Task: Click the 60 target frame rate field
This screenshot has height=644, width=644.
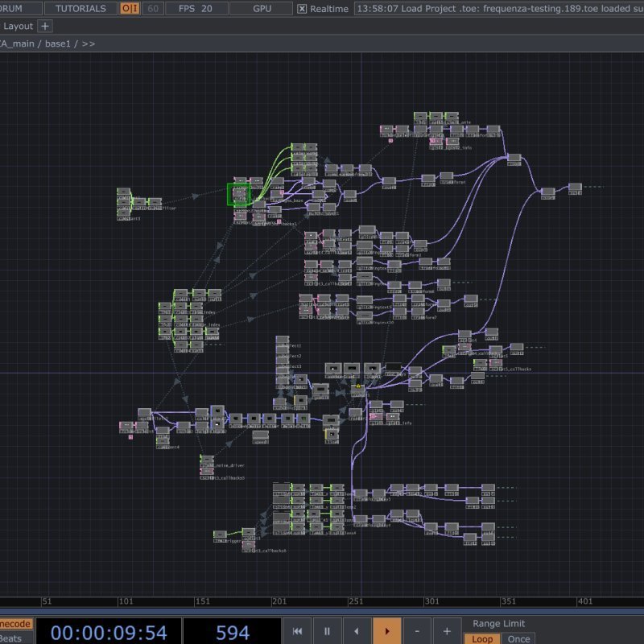Action: [153, 8]
